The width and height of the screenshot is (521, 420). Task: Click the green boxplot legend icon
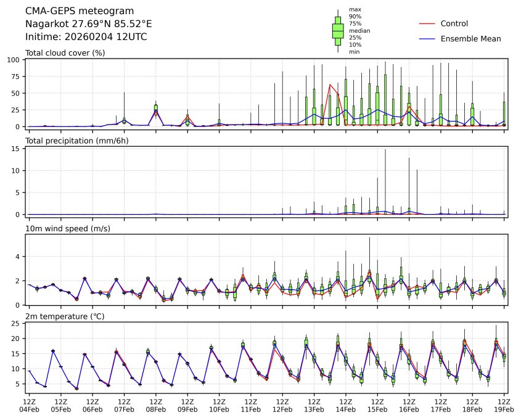[x=338, y=31]
